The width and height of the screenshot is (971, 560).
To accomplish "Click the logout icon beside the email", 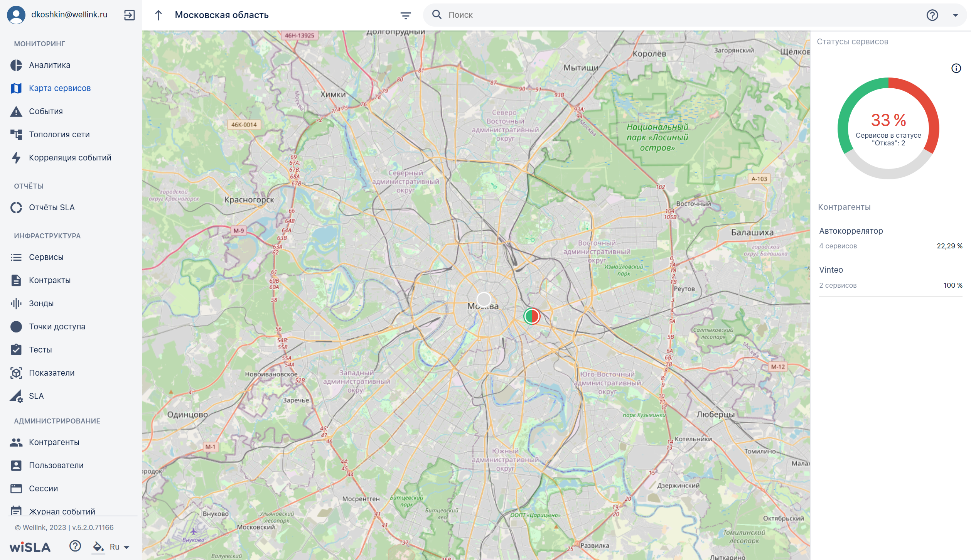I will (x=130, y=15).
